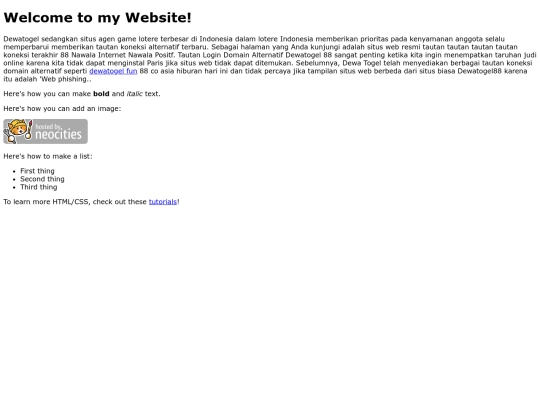Screen dimensions: 540x405
Task: Click the bullet before Third thing
Action: (x=14, y=187)
